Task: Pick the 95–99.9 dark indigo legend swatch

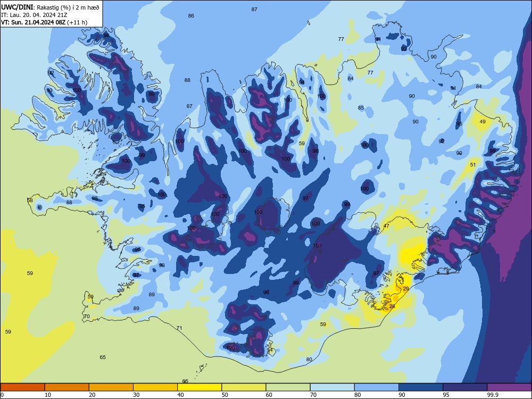Action: (465, 387)
